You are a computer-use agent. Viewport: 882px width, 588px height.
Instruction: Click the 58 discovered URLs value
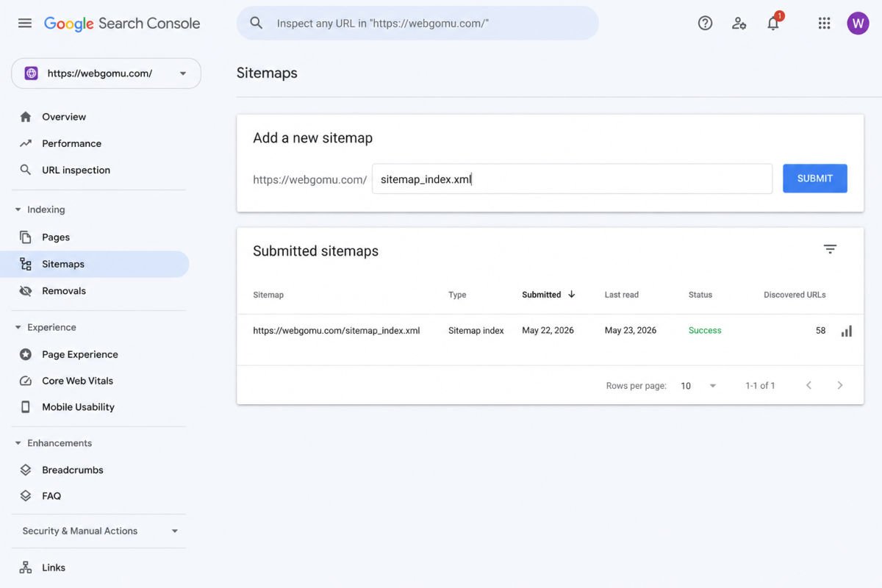[820, 331]
